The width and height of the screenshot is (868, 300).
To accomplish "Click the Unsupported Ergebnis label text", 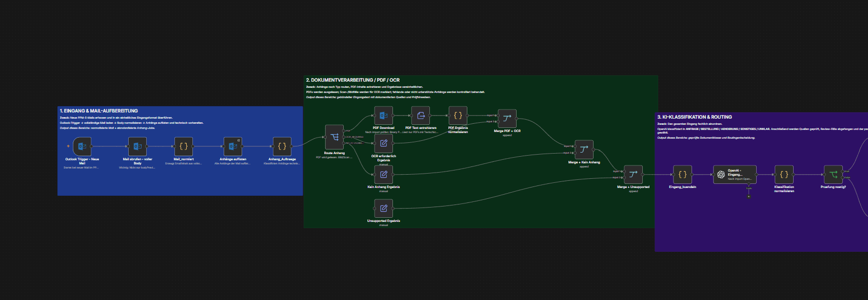I will point(384,221).
